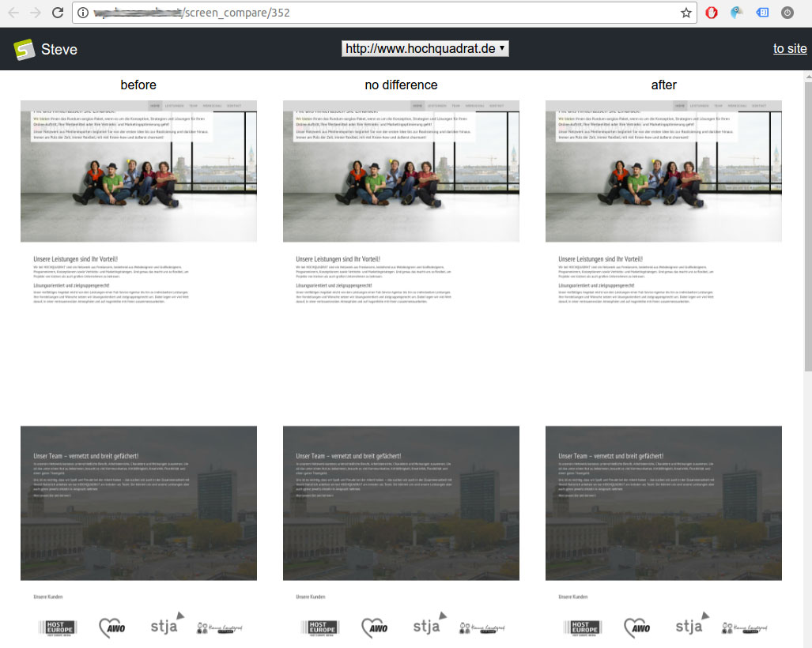Click the 'before' column heading
Image resolution: width=812 pixels, height=648 pixels.
click(138, 85)
